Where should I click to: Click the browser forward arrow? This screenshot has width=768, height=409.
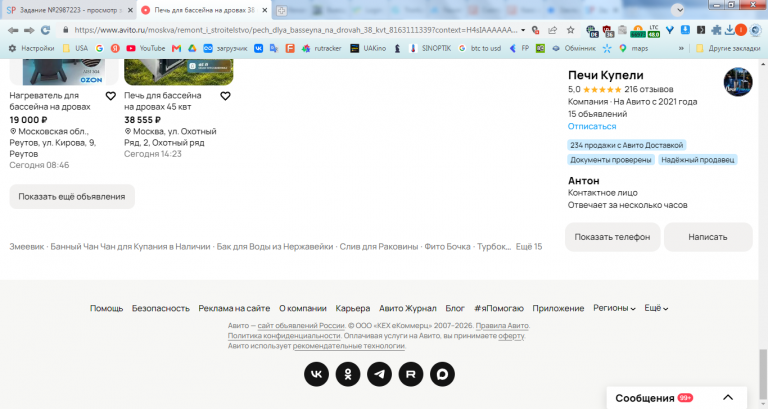(x=29, y=30)
